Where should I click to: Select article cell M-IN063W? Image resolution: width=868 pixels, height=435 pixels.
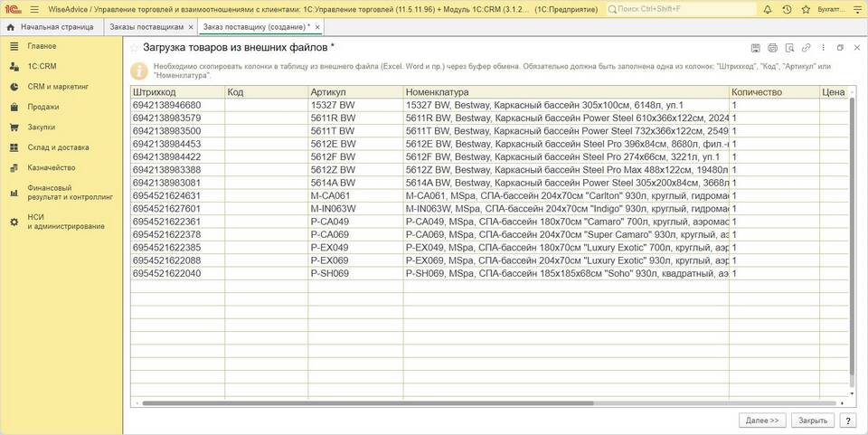pyautogui.click(x=355, y=209)
